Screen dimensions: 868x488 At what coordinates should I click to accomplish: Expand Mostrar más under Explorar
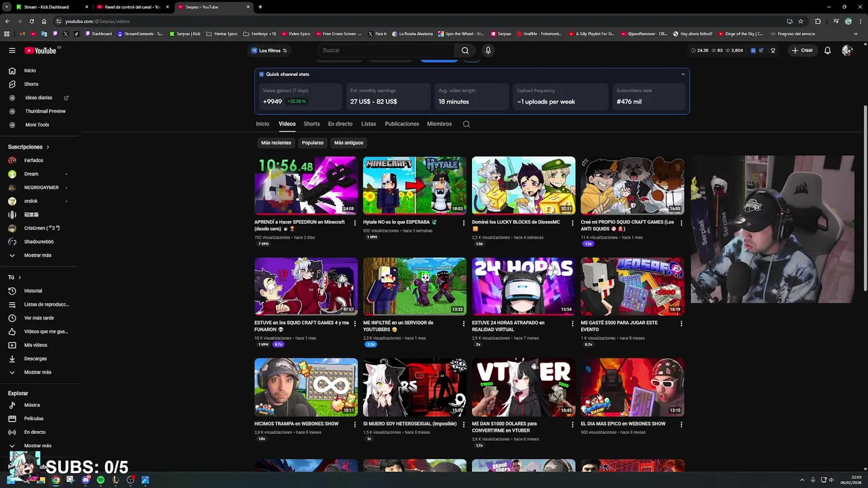coord(39,446)
